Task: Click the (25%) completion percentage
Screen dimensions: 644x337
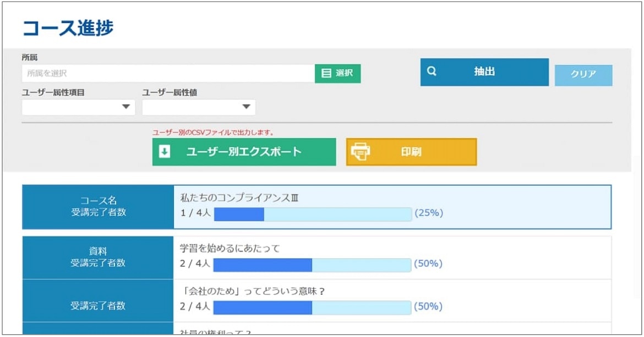Action: [429, 213]
